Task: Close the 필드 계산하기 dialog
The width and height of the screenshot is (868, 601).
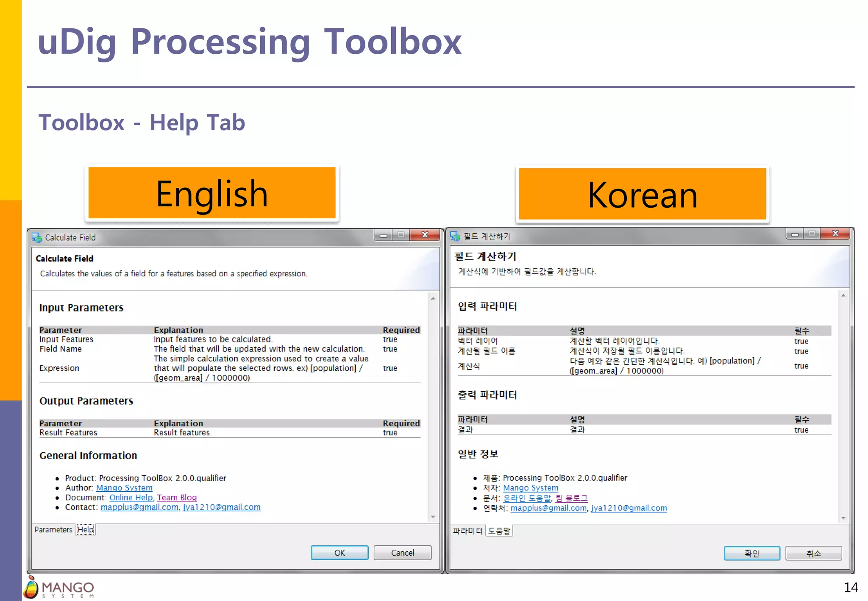Action: 835,234
